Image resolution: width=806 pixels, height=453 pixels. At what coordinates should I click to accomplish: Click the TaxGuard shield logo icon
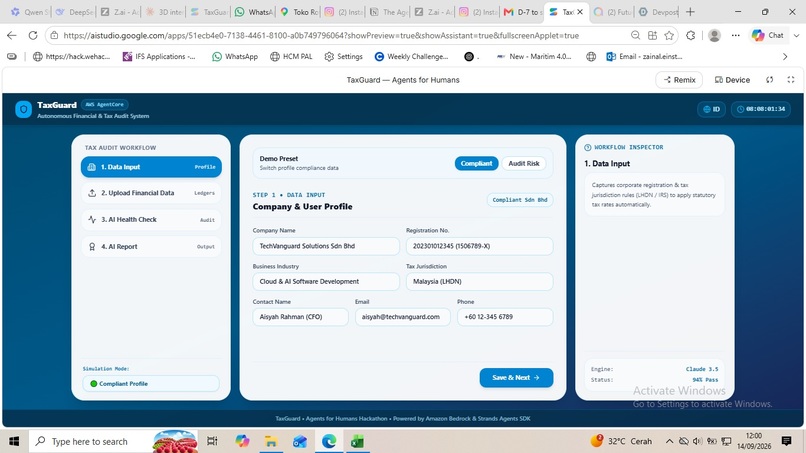point(24,109)
